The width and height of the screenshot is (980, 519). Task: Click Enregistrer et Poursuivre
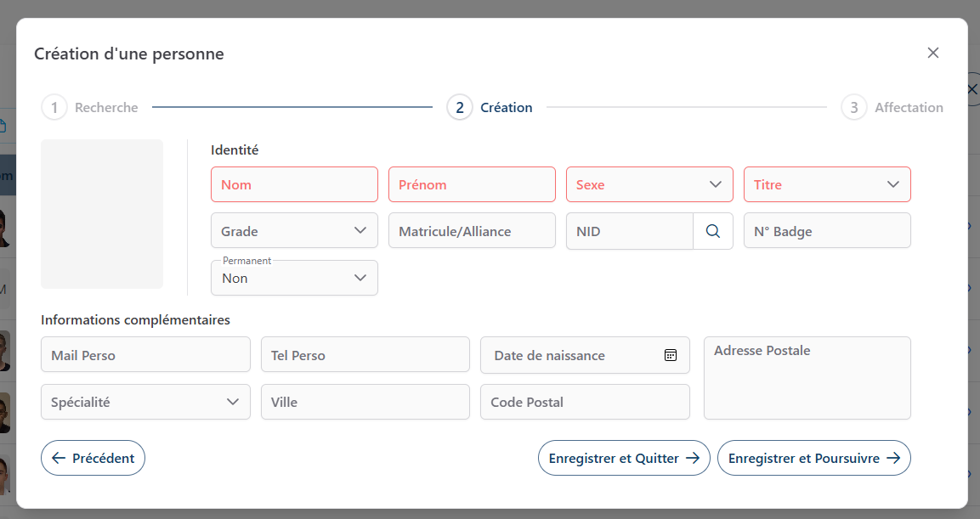[813, 458]
